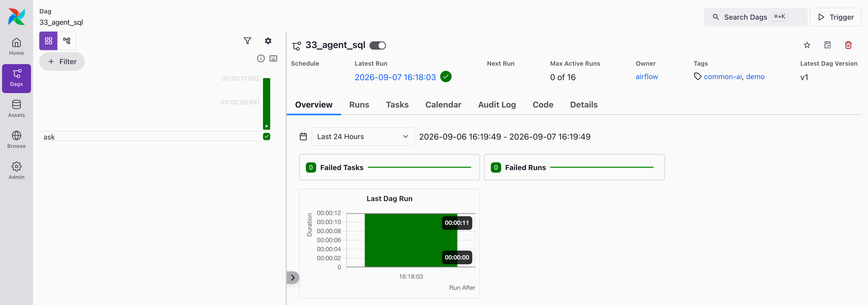Favorite this Dag with the star
This screenshot has width=868, height=305.
coord(807,45)
